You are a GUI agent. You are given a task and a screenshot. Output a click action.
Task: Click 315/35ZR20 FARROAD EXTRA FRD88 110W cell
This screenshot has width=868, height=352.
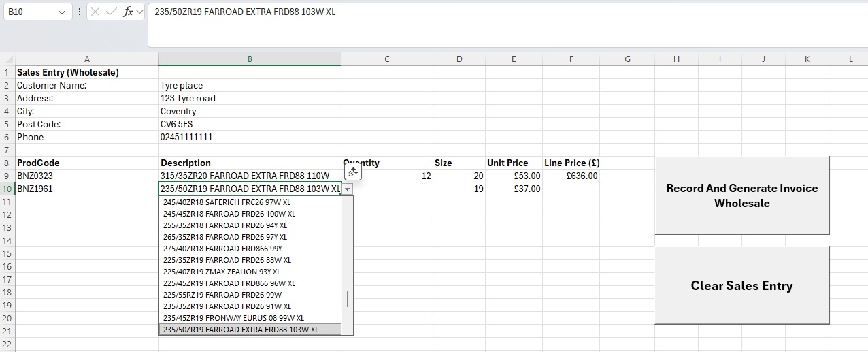tap(250, 176)
